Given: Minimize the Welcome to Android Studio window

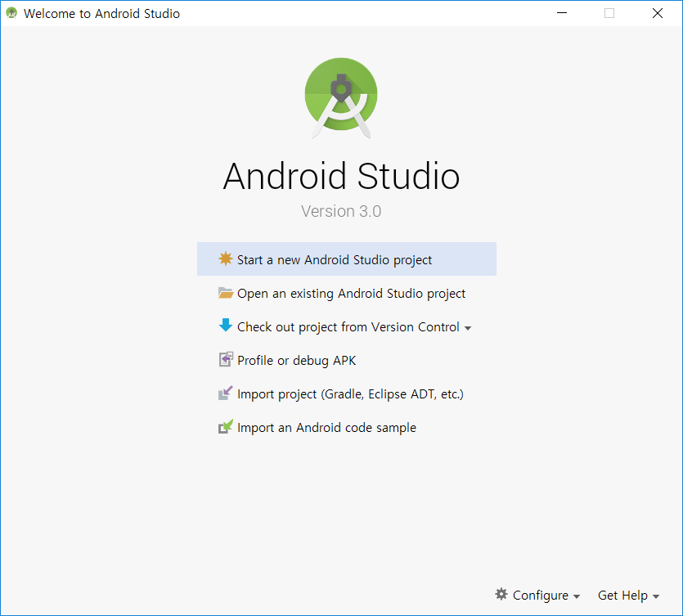Looking at the screenshot, I should 562,13.
